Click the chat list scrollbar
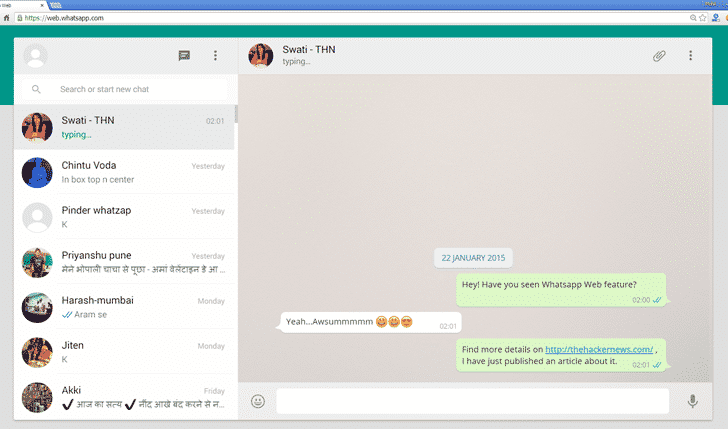728x429 pixels. (236, 114)
